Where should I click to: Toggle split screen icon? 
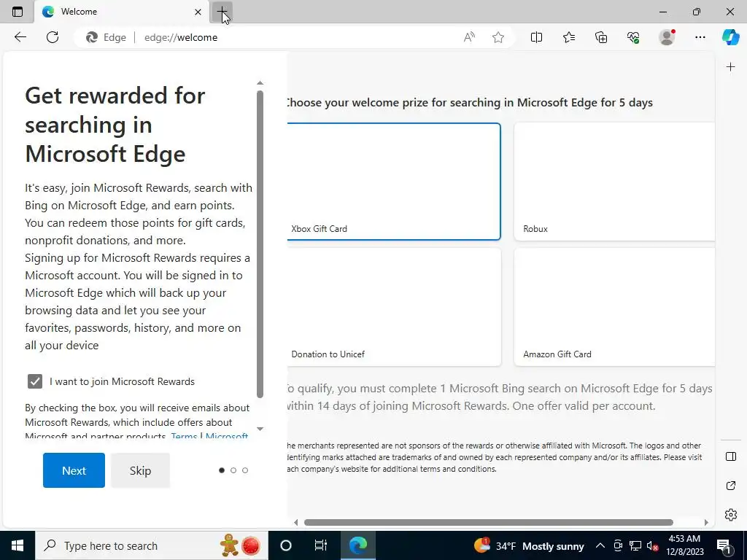[536, 37]
